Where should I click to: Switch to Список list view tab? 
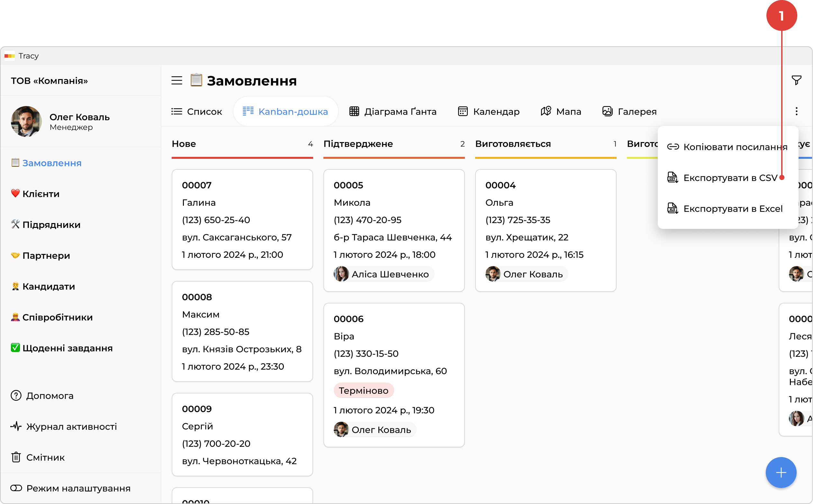click(197, 111)
